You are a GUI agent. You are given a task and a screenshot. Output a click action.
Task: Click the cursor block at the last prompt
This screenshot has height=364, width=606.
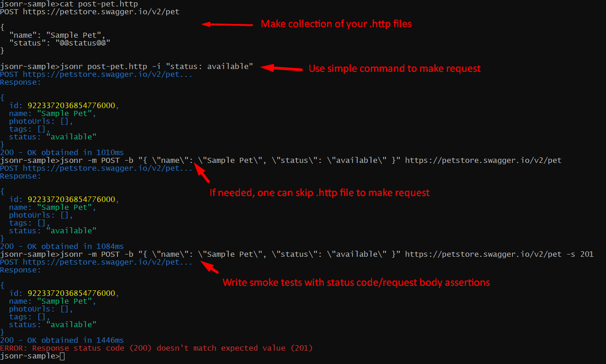pyautogui.click(x=62, y=356)
